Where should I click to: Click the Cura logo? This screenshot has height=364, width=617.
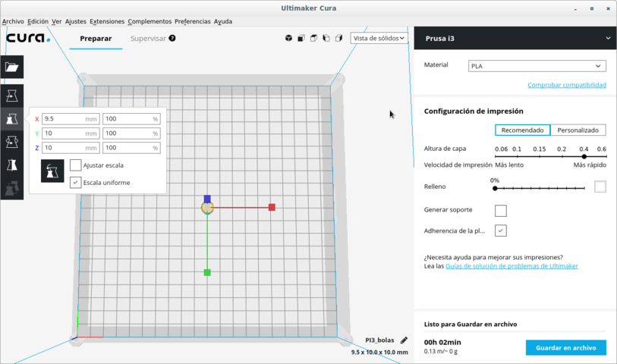28,38
